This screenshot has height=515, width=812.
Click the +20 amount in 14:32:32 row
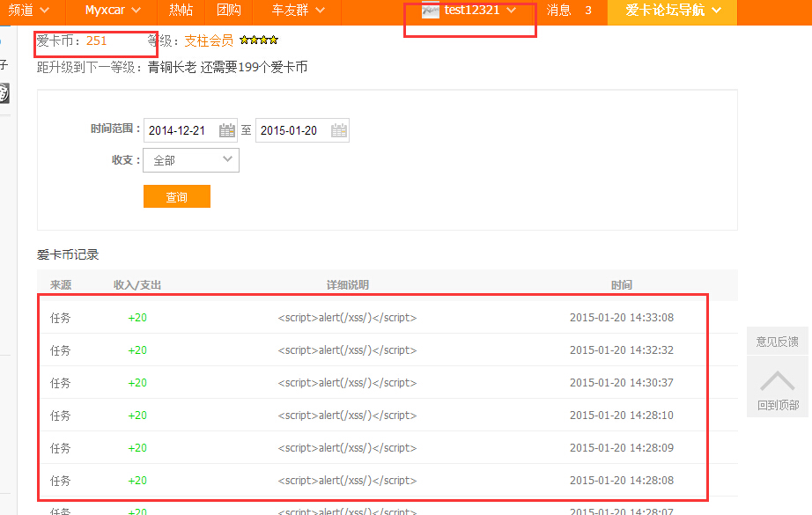tap(137, 350)
